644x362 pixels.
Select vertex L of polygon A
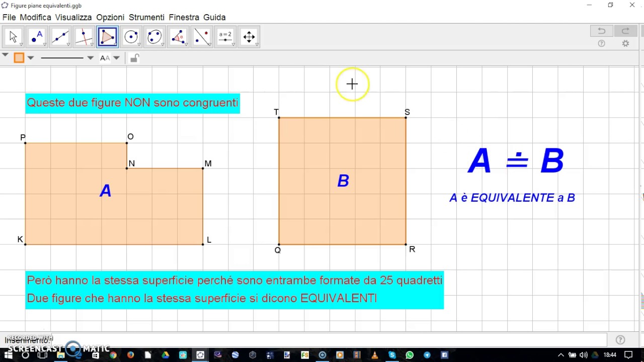[203, 244]
